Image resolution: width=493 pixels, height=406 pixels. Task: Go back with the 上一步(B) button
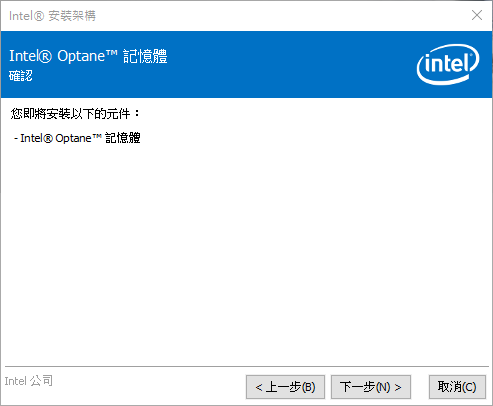[285, 387]
